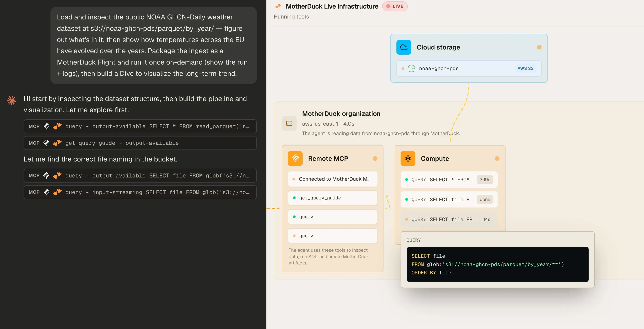Screen dimensions: 644x329
Task: Click 'The agent uses these tools' description
Action: (x=328, y=256)
